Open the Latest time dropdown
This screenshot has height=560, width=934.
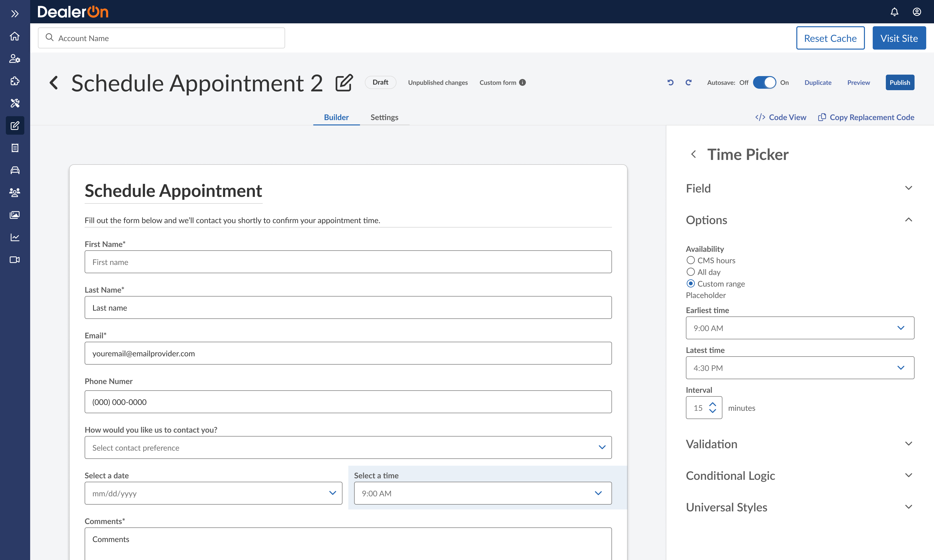click(800, 368)
